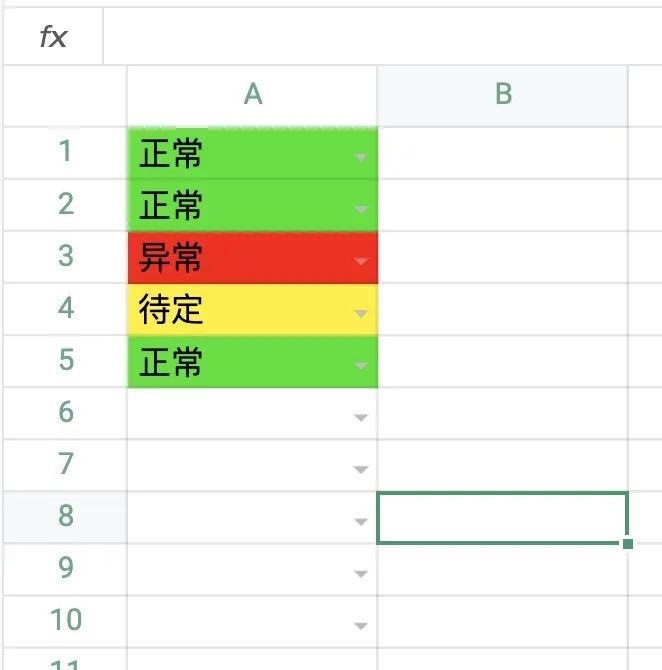Screen dimensions: 662x670
Task: Expand dropdown arrow in cell A9
Action: (361, 574)
